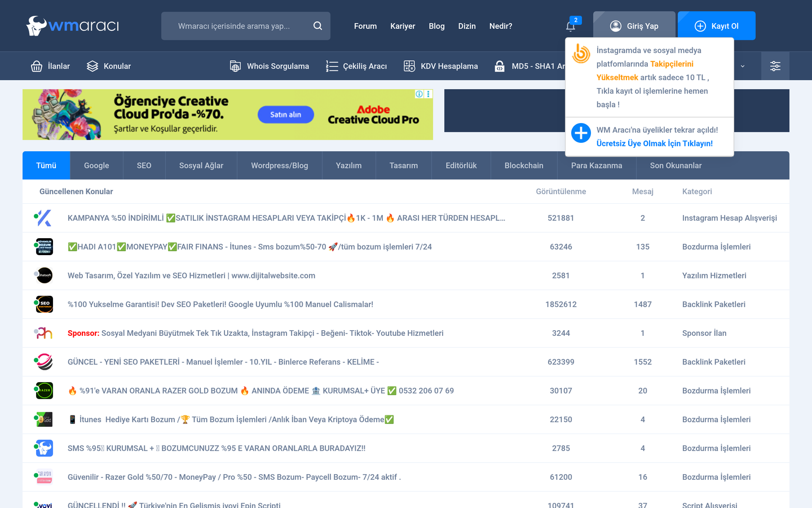Expand the toolbar dropdown chevron
812x508 pixels.
click(743, 66)
